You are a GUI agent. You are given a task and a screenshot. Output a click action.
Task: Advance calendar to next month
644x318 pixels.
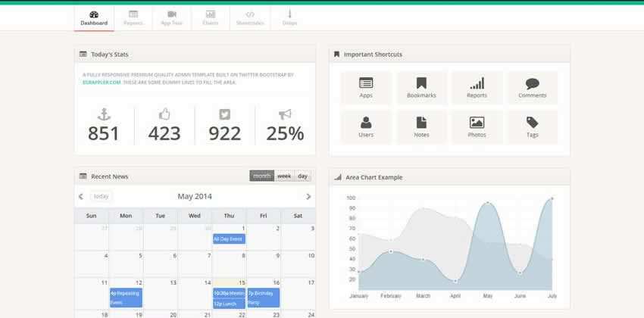pos(308,197)
